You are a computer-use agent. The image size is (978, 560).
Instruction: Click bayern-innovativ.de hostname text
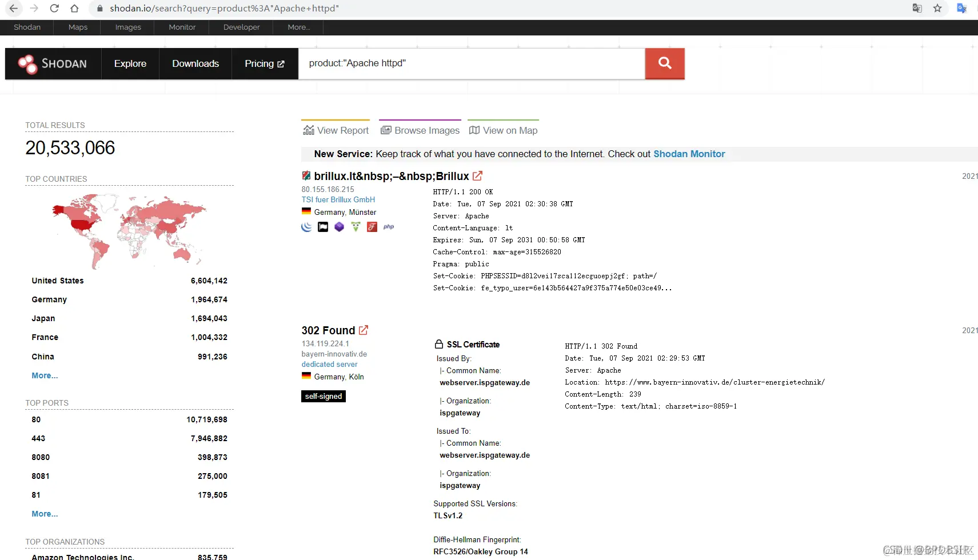(x=334, y=354)
